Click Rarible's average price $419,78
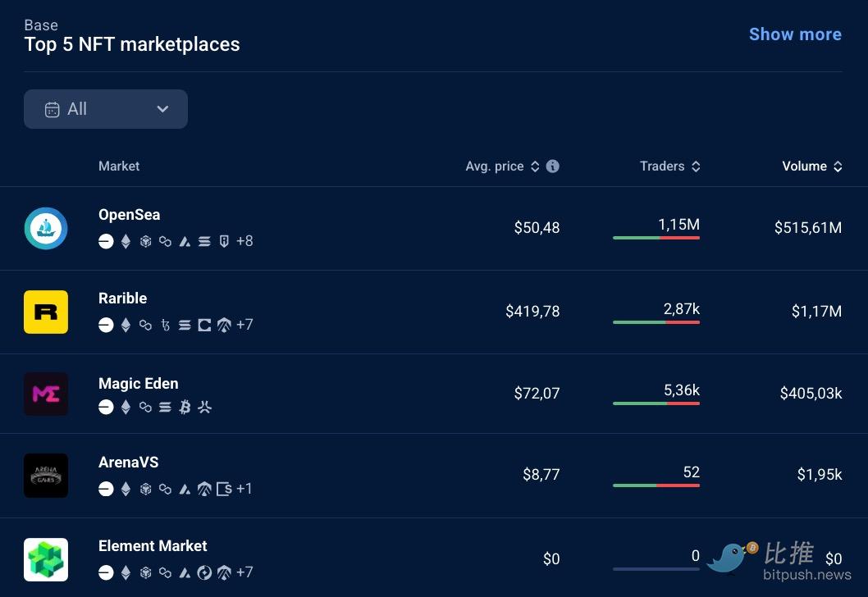Viewport: 868px width, 597px height. [x=532, y=311]
